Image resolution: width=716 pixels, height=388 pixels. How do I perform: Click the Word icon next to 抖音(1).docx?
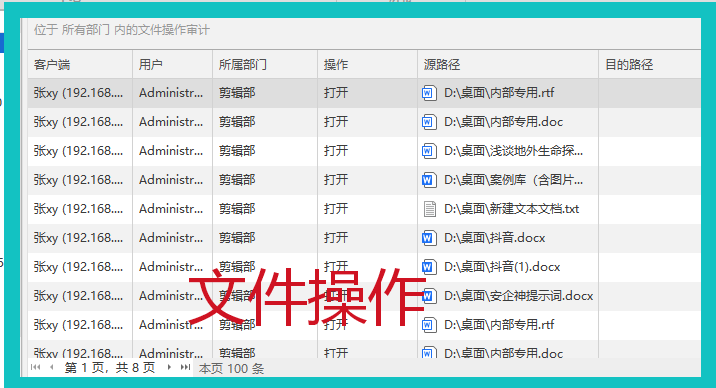coord(429,267)
